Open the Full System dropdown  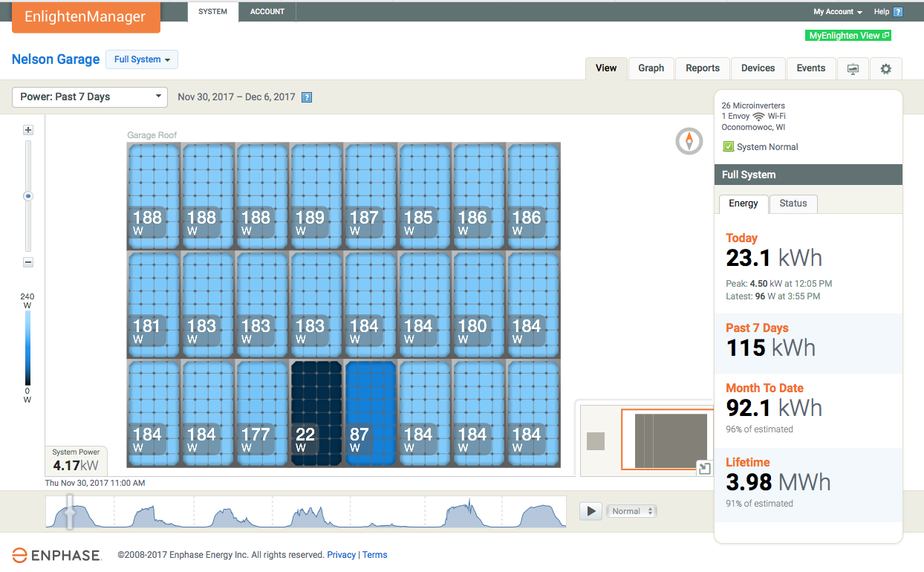(x=142, y=59)
